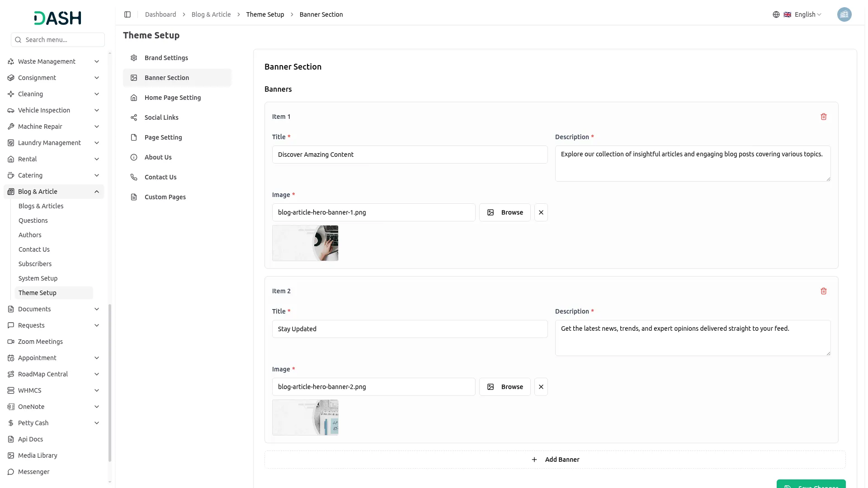868x488 pixels.
Task: Click the Brand Settings gear icon
Action: coord(134,58)
